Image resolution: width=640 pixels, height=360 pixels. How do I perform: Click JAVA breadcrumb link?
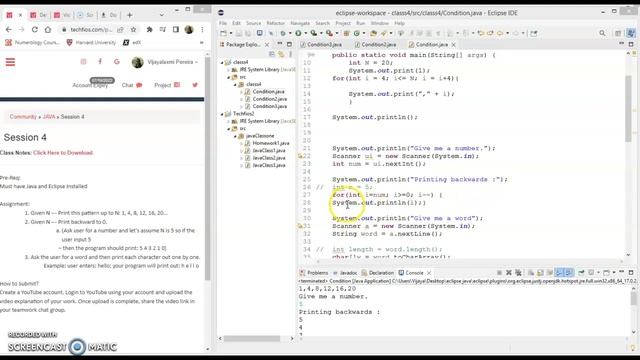(x=49, y=117)
